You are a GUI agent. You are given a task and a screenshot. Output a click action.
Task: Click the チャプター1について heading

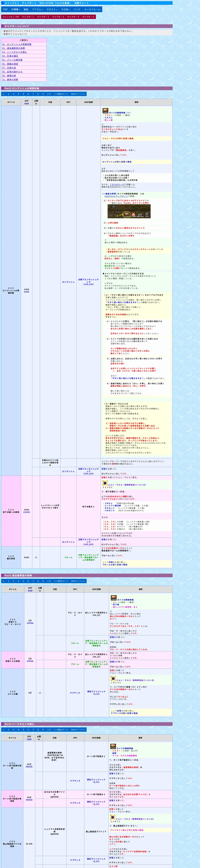(87, 26)
